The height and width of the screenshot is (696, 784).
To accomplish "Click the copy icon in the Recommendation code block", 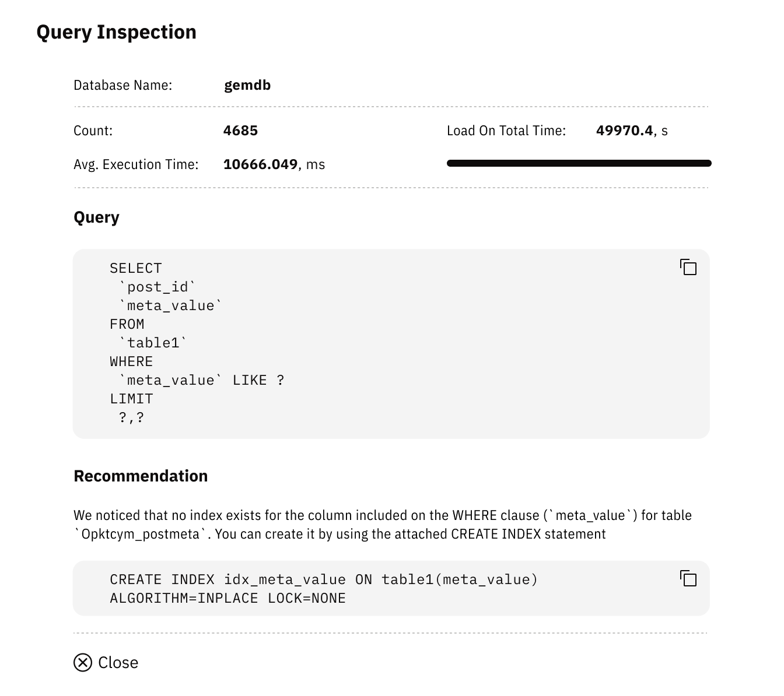I will pyautogui.click(x=689, y=579).
